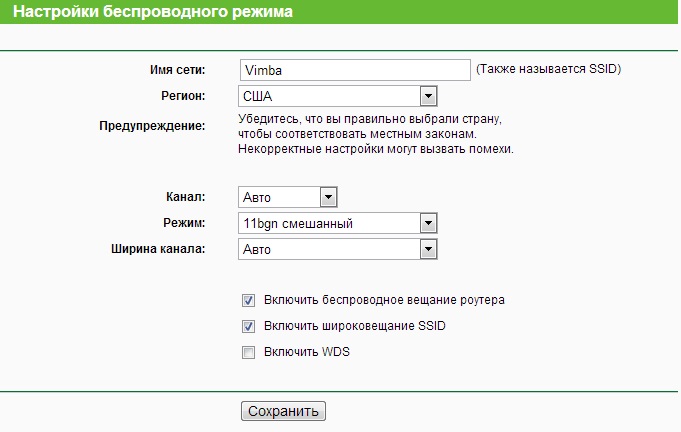The height and width of the screenshot is (432, 681).
Task: Disable the wireless router broadcasting checkbox
Action: coord(247,300)
